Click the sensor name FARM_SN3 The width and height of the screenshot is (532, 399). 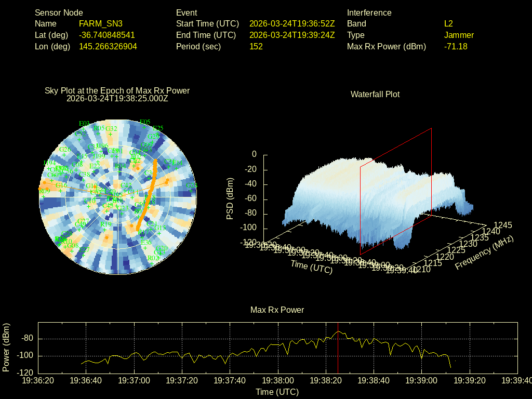(101, 24)
